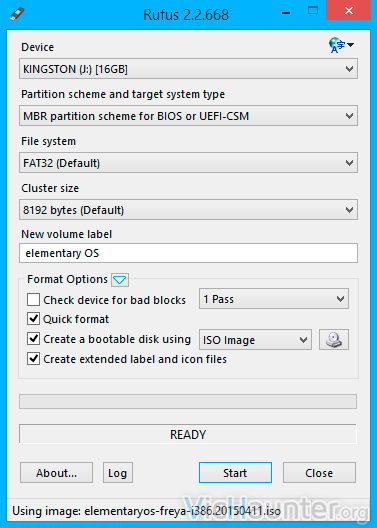Close the Rufus window with X
The height and width of the screenshot is (528, 377).
click(x=349, y=10)
